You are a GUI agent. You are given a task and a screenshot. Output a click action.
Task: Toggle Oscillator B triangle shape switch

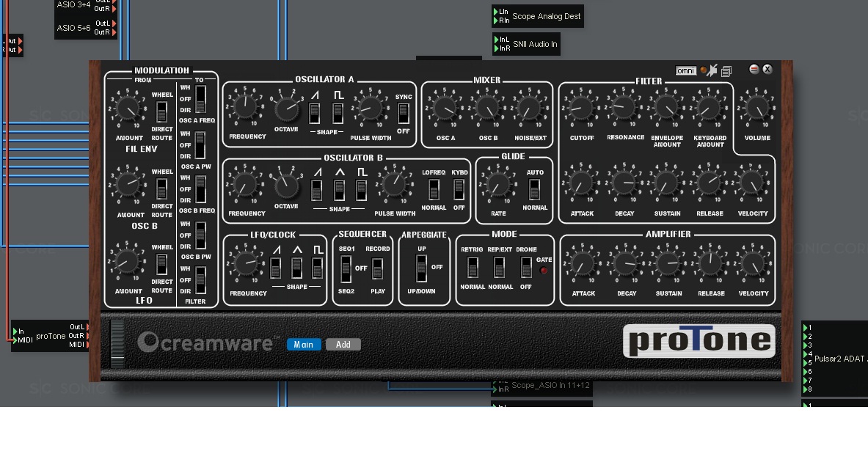click(339, 191)
